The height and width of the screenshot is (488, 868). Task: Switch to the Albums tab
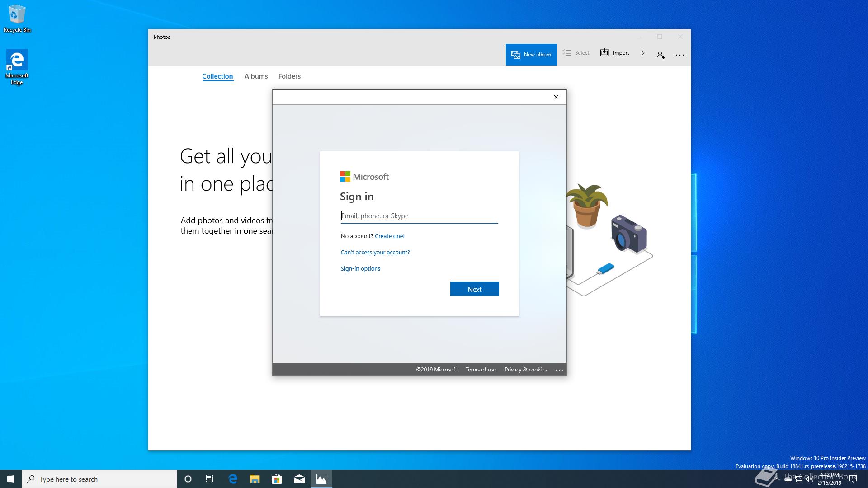[256, 76]
